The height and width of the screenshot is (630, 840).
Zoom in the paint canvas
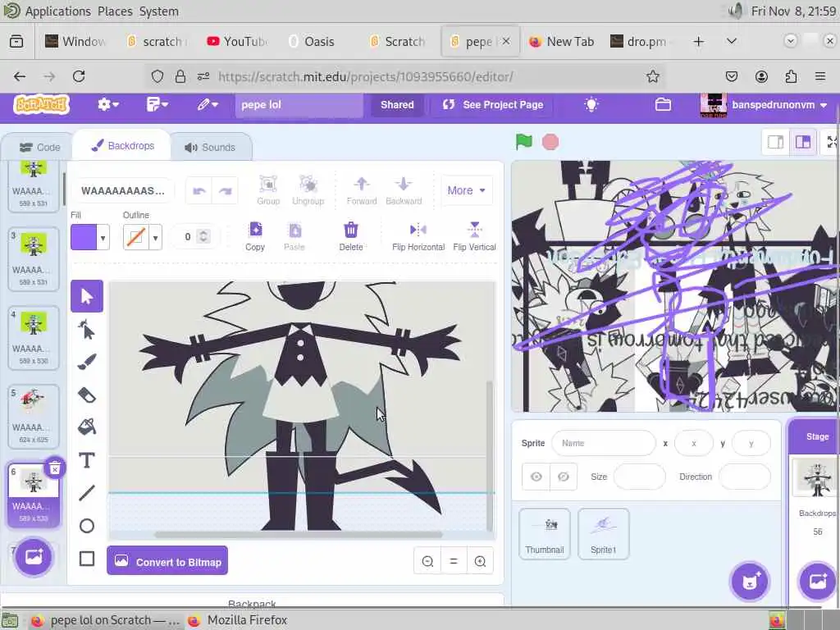coord(480,561)
